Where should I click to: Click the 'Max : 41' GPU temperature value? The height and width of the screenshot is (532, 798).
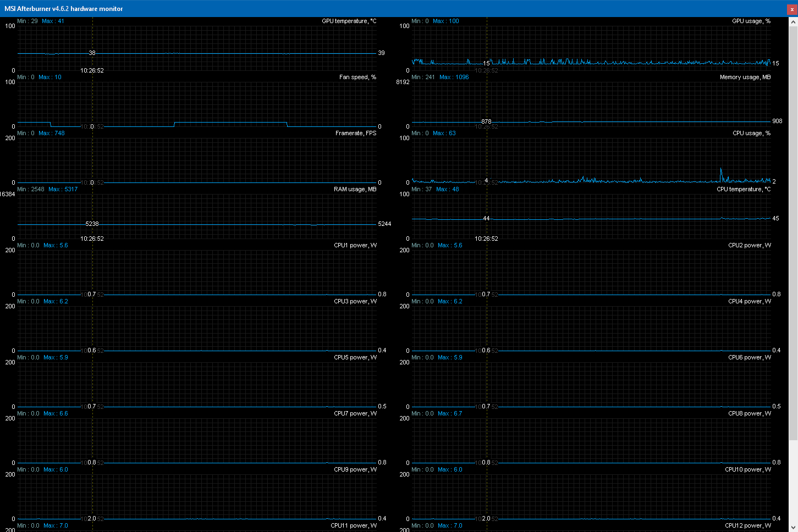53,21
